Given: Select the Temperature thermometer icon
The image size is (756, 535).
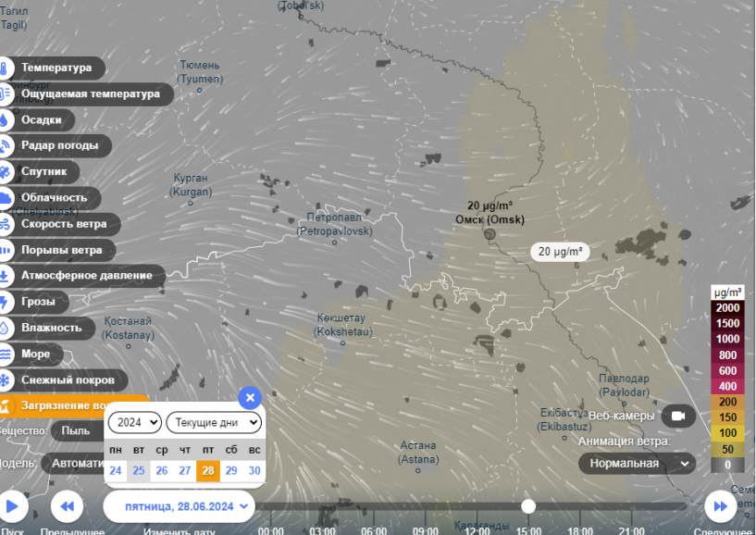Looking at the screenshot, I should point(4,68).
